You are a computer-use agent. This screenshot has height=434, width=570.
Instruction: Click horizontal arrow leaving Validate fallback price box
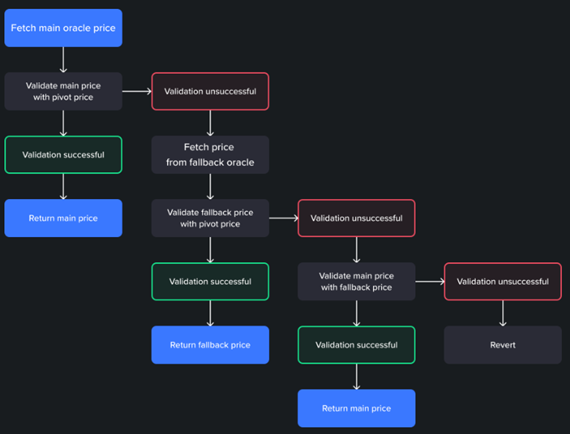(x=284, y=218)
